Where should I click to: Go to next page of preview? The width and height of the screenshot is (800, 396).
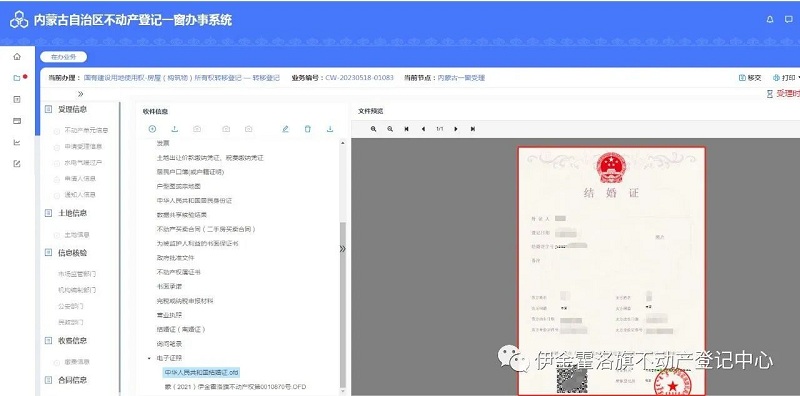point(456,129)
